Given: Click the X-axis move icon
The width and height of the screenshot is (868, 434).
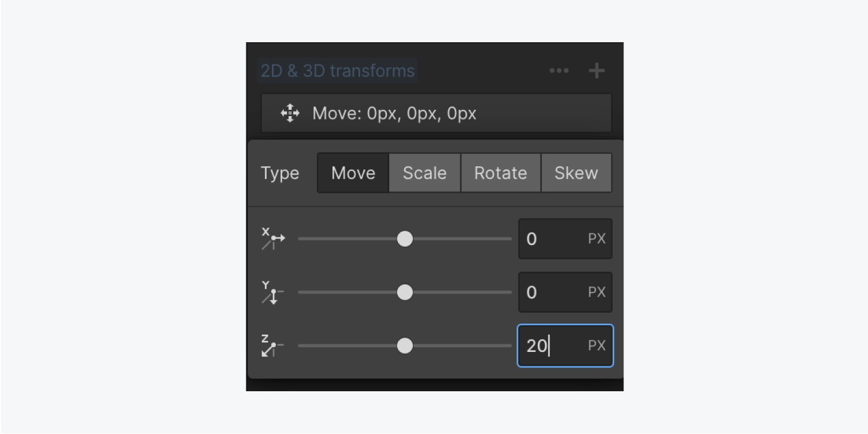Looking at the screenshot, I should click(273, 239).
